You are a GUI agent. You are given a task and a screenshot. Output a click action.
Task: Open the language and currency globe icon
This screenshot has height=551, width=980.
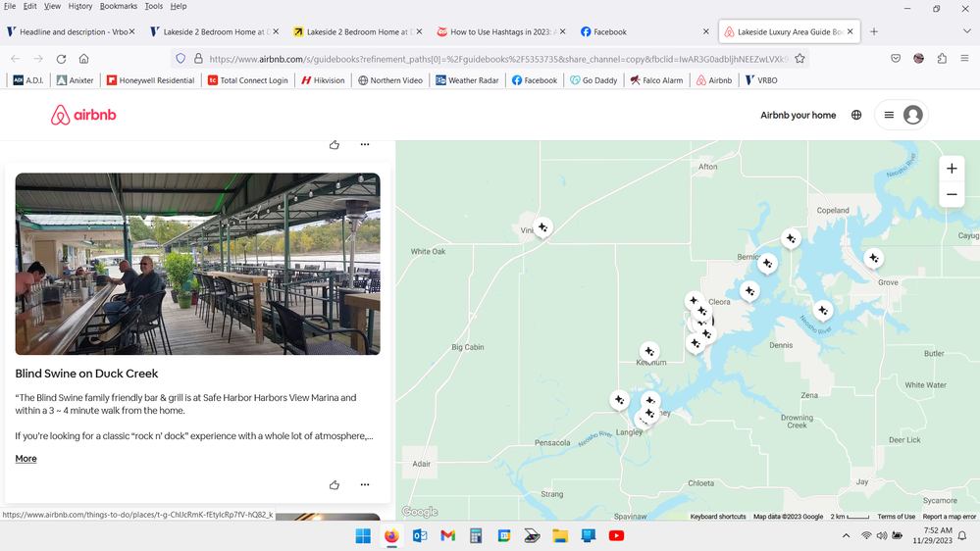pyautogui.click(x=856, y=115)
